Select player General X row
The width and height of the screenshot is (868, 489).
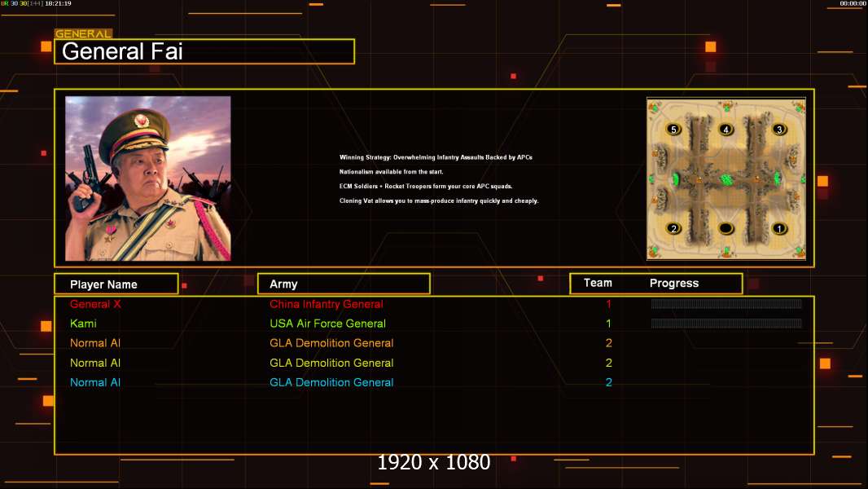[x=434, y=304]
